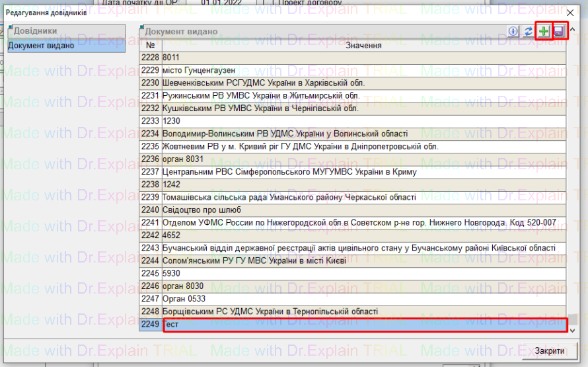Collapse panel with the top-right up chevron
This screenshot has height=367, width=588.
coord(573,30)
